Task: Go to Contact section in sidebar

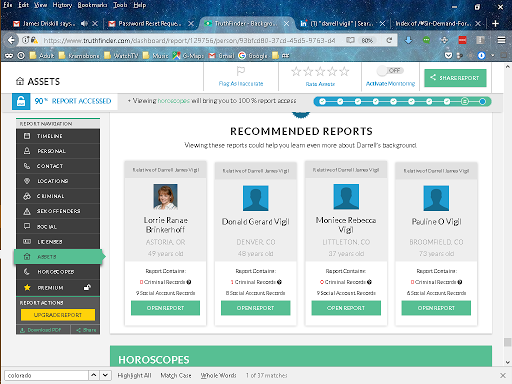Action: click(x=58, y=166)
